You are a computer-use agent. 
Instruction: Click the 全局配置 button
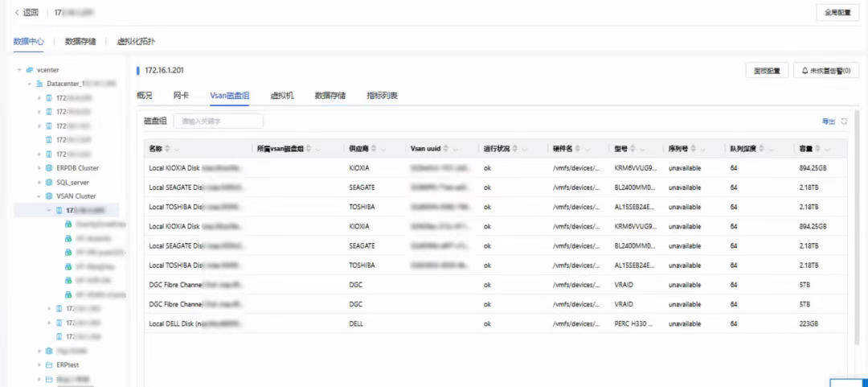[x=838, y=13]
